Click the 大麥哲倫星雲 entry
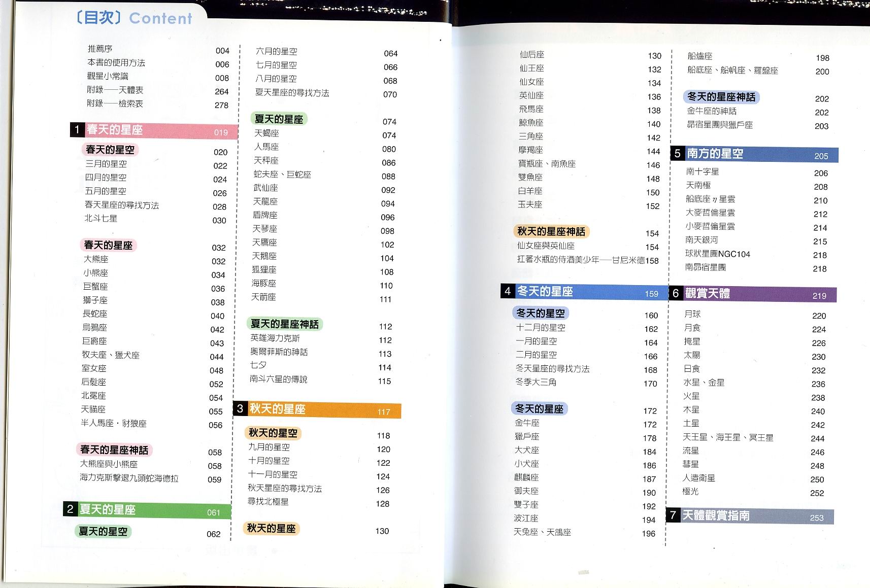 tap(710, 213)
